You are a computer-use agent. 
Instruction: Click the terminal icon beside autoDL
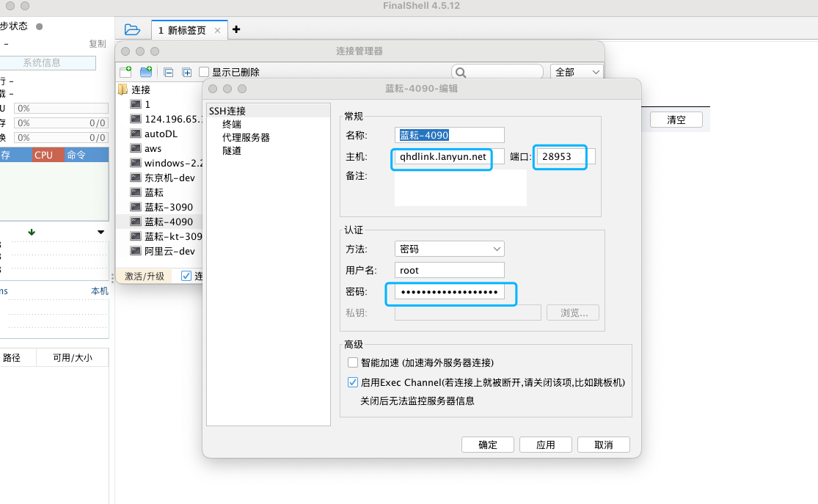(x=136, y=133)
